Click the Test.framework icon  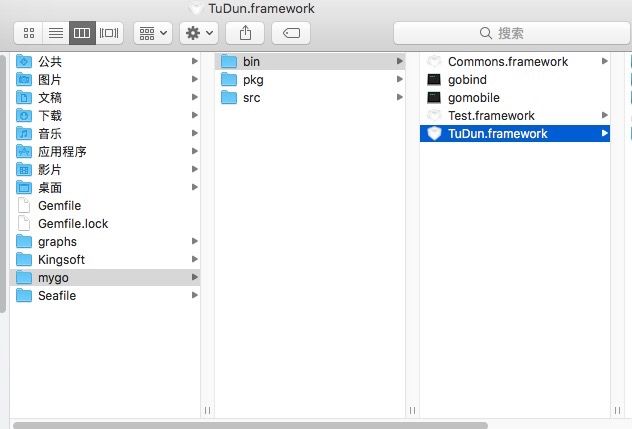click(434, 115)
